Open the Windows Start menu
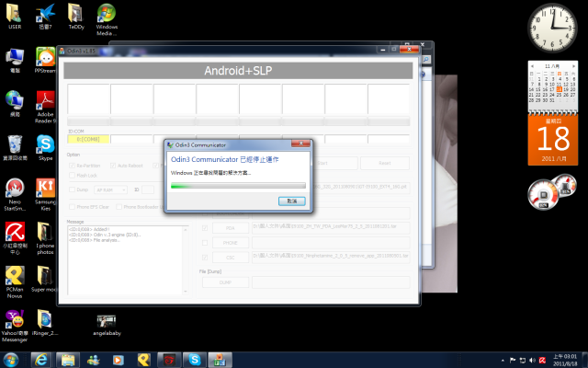Screen dimensions: 588x368 (x=10, y=360)
